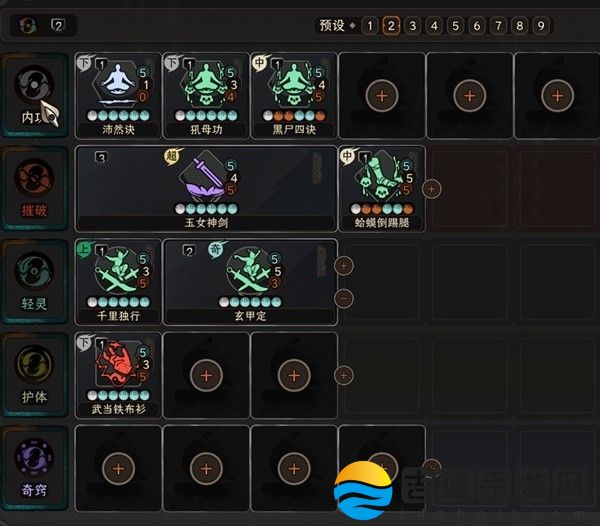
Task: Add extra slot to 轻灵 row
Action: [x=344, y=266]
